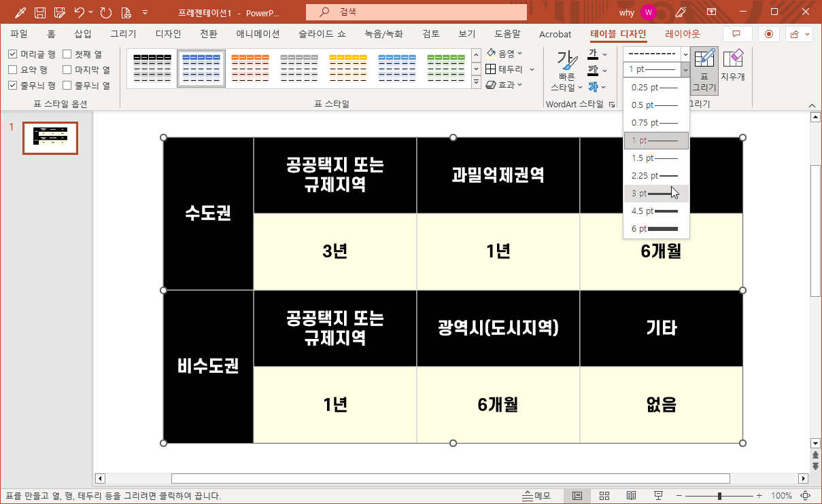Click the fit slide to window icon

click(806, 496)
